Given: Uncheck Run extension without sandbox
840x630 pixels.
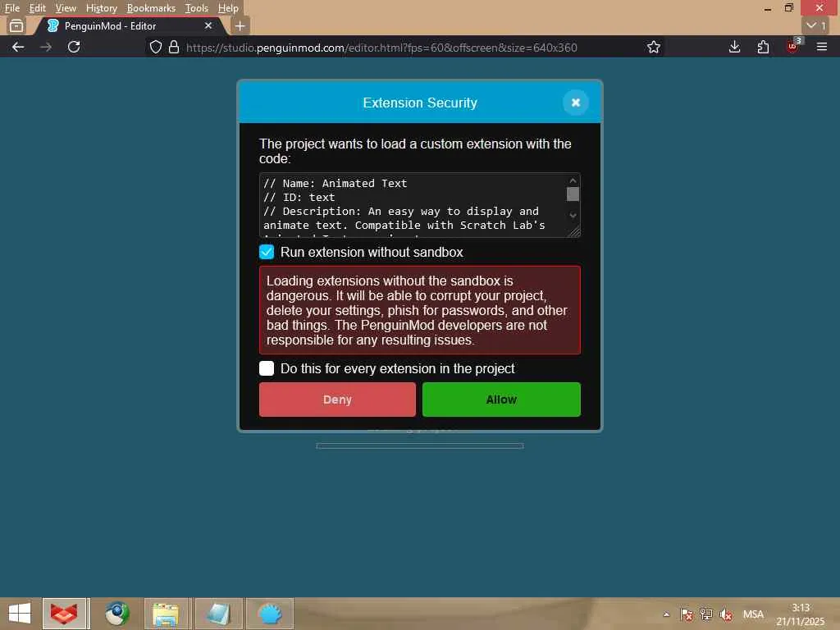Looking at the screenshot, I should 267,252.
